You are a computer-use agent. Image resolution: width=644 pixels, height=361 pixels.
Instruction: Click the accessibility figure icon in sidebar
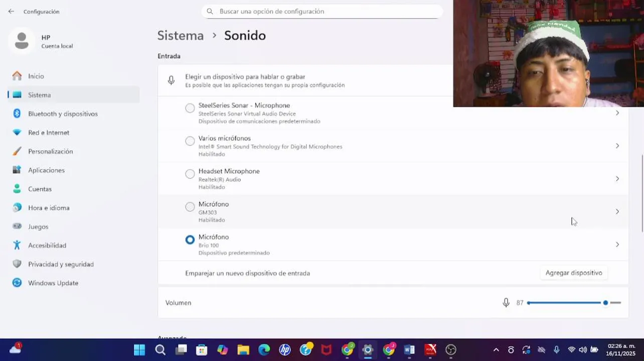(x=17, y=245)
